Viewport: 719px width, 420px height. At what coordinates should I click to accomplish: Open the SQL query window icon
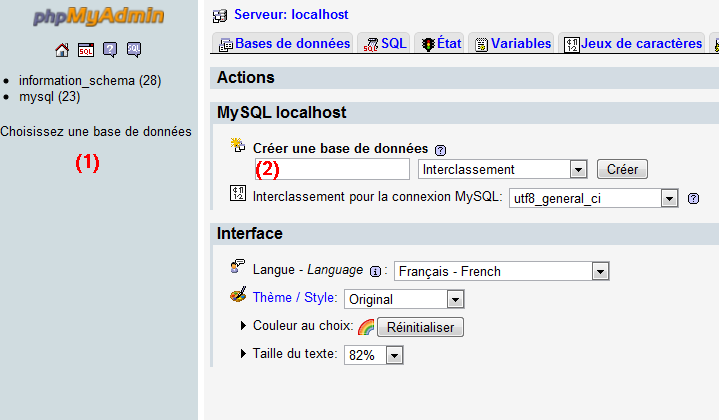coord(86,50)
